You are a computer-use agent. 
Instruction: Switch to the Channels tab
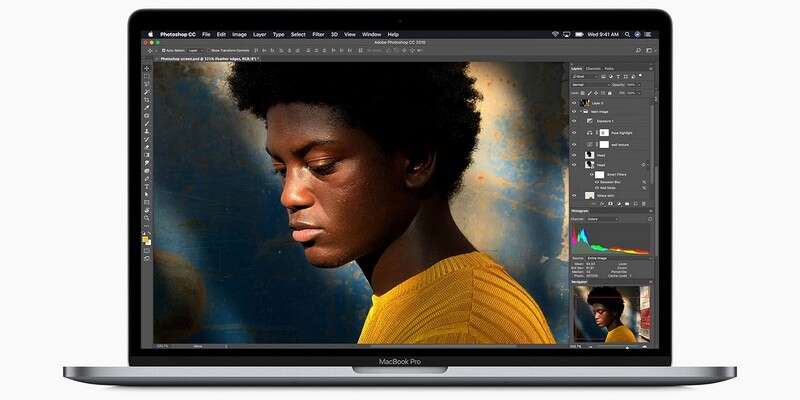593,68
